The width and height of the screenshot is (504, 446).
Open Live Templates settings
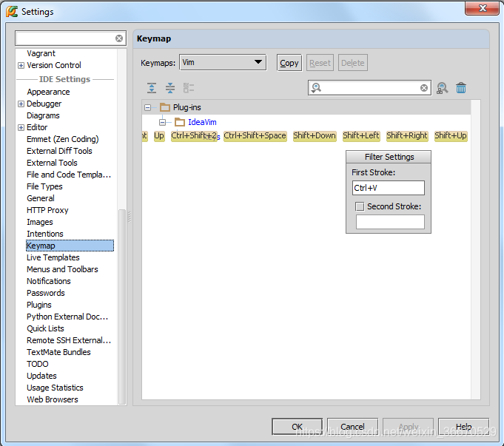53,257
